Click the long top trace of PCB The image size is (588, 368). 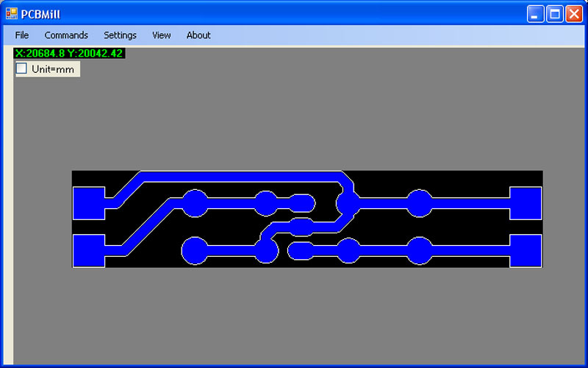coord(240,177)
